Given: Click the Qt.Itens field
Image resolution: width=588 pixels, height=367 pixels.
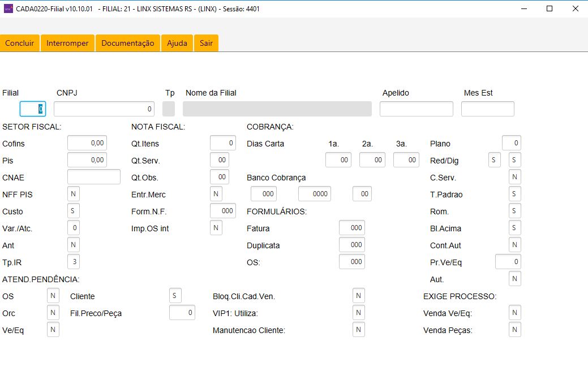Looking at the screenshot, I should [x=223, y=143].
